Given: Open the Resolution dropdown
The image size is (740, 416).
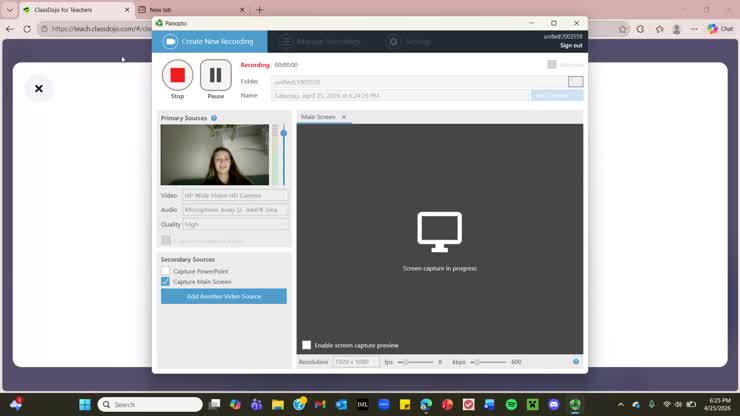Looking at the screenshot, I should (356, 362).
